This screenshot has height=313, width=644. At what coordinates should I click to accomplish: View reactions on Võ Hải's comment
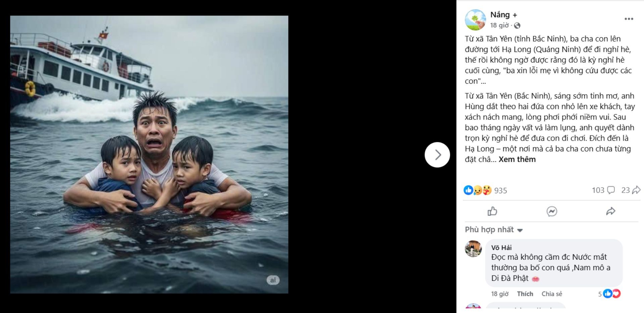pyautogui.click(x=612, y=294)
